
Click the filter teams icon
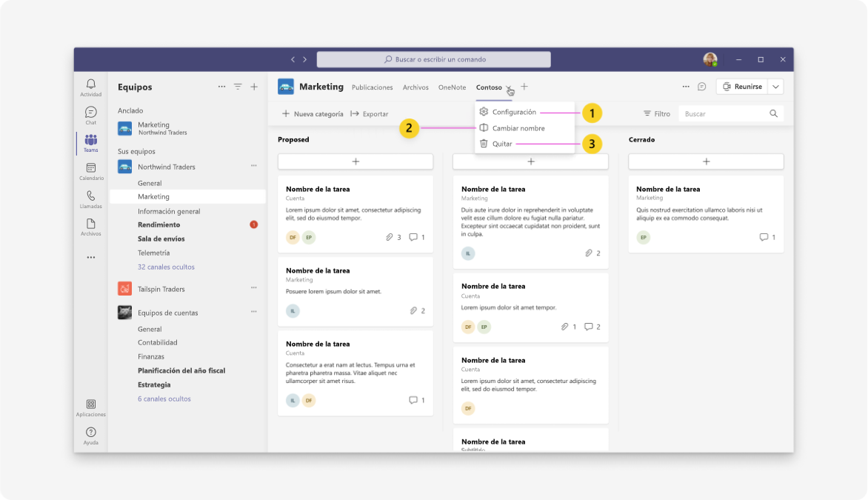coord(238,87)
